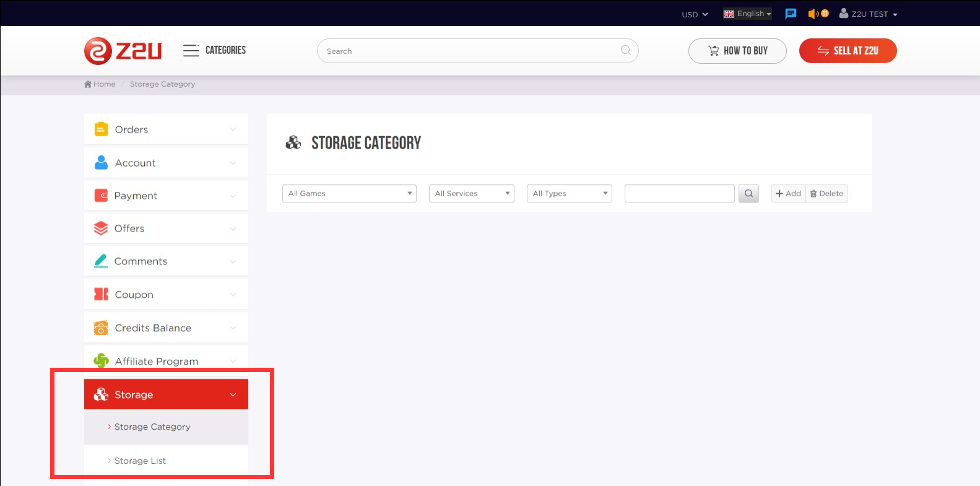980x486 pixels.
Task: Click the Z2U logo
Action: [123, 51]
